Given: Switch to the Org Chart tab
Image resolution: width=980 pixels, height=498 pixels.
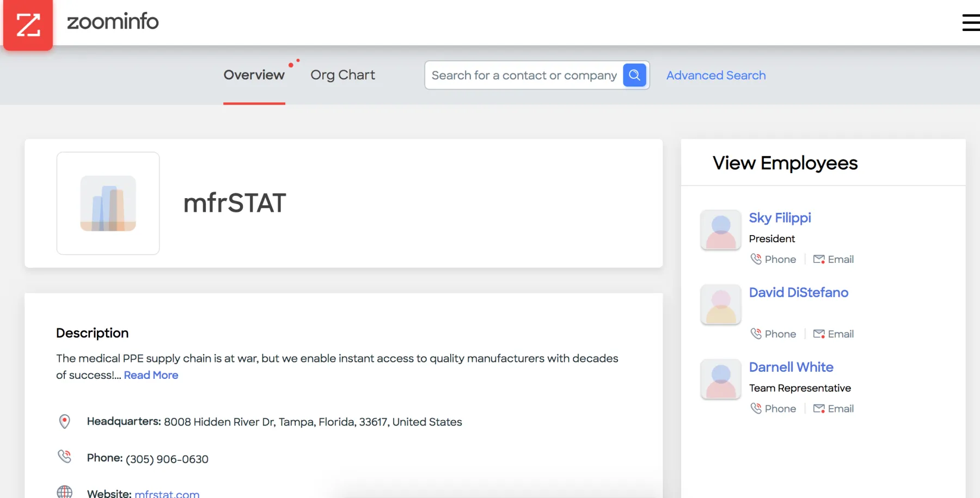Looking at the screenshot, I should [342, 75].
